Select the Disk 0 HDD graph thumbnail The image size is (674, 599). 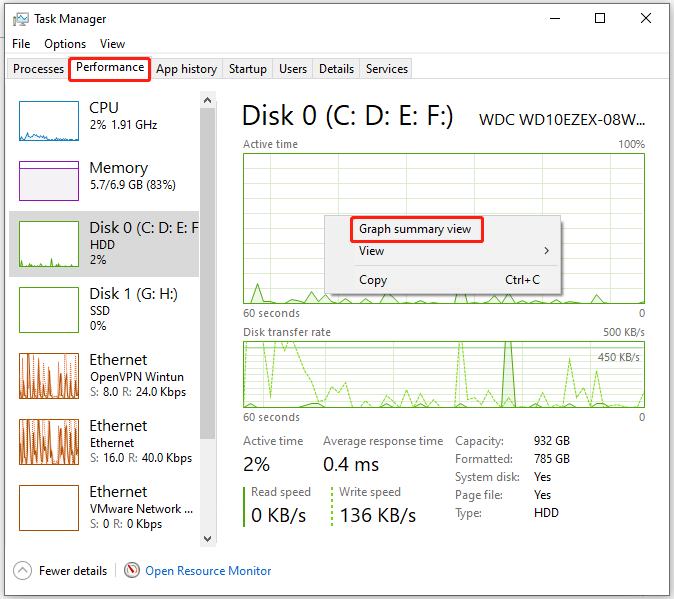49,244
